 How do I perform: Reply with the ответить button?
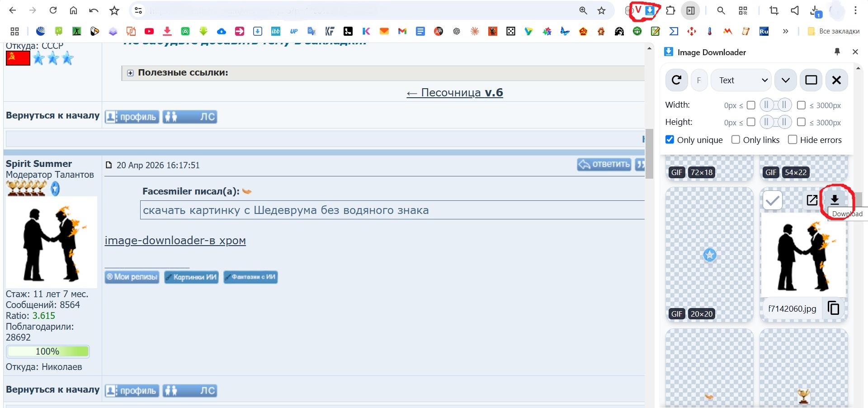tap(604, 164)
